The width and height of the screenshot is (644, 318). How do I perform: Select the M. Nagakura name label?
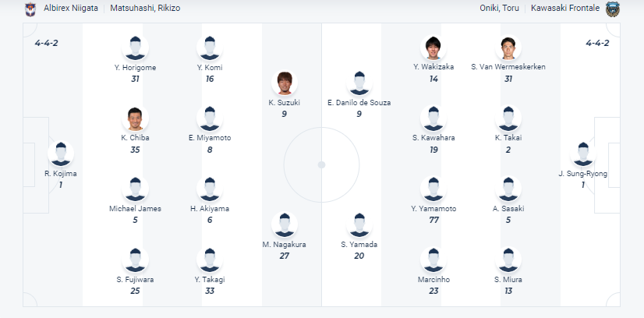[285, 244]
